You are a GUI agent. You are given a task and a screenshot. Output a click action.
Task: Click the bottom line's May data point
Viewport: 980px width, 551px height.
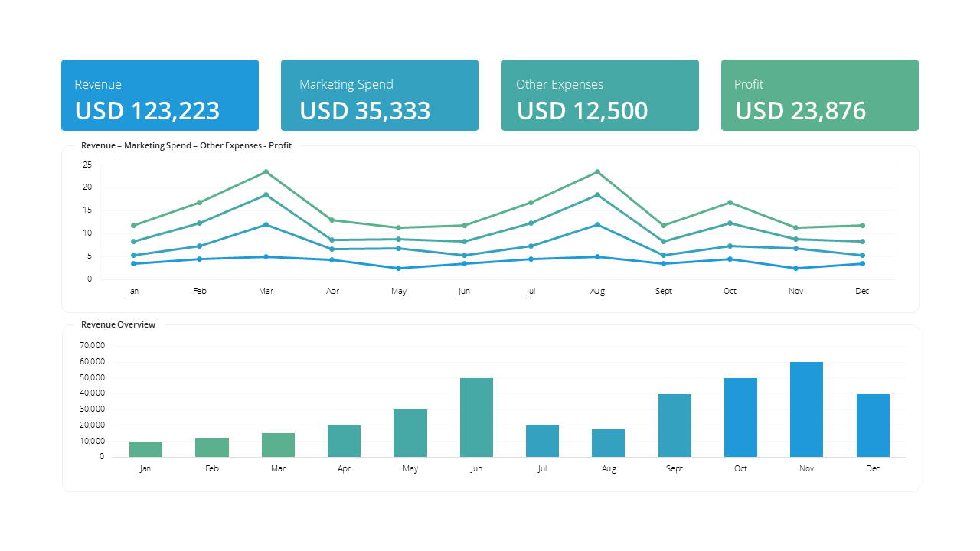pos(399,268)
